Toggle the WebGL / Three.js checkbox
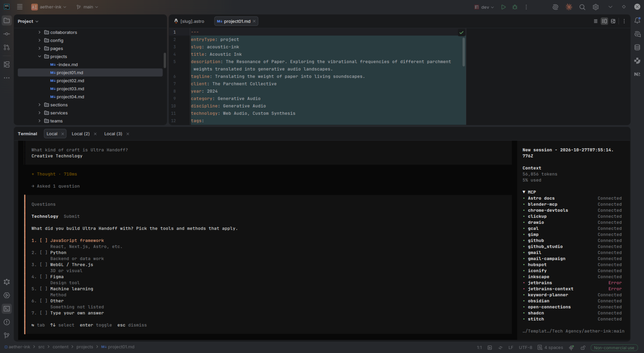 click(x=43, y=265)
